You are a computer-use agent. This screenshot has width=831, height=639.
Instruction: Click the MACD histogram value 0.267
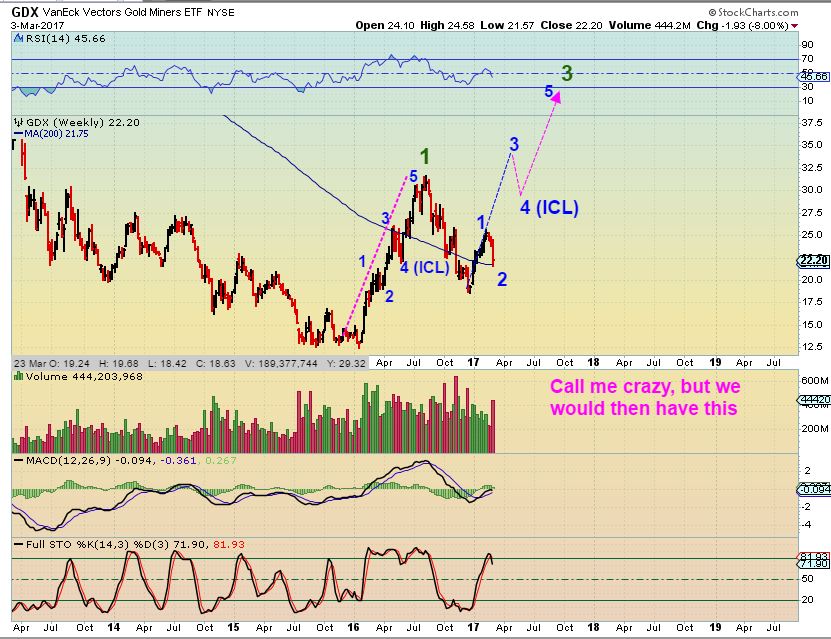click(220, 460)
